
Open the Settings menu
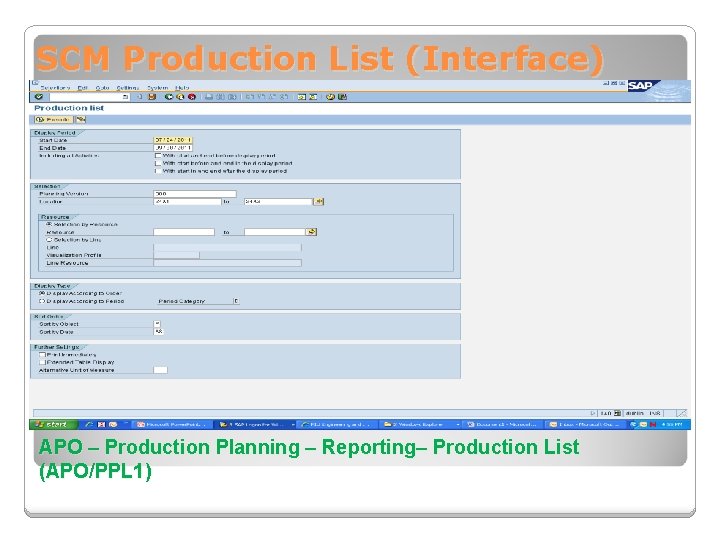(128, 88)
